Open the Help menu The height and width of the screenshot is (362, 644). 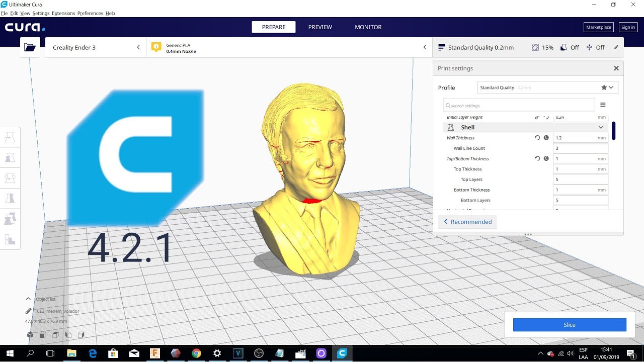click(x=110, y=13)
